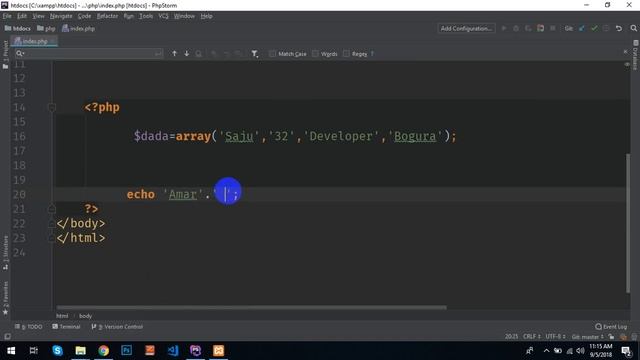Click the Stop square icon in the toolbar
The image size is (640, 360).
tap(553, 28)
